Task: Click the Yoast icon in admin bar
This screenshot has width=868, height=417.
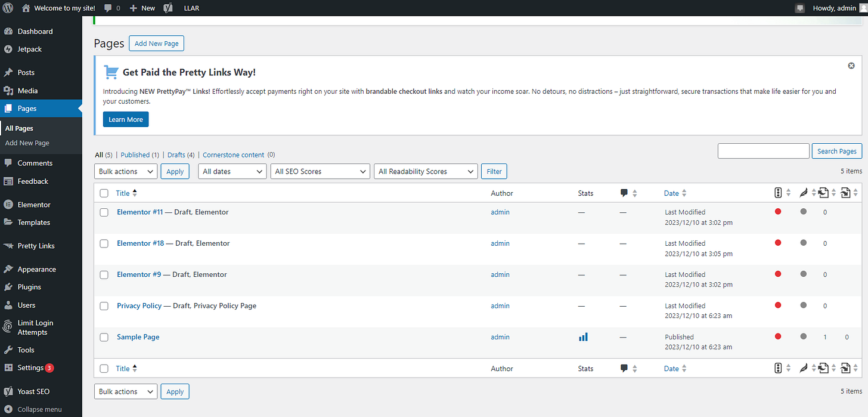Action: pos(168,8)
